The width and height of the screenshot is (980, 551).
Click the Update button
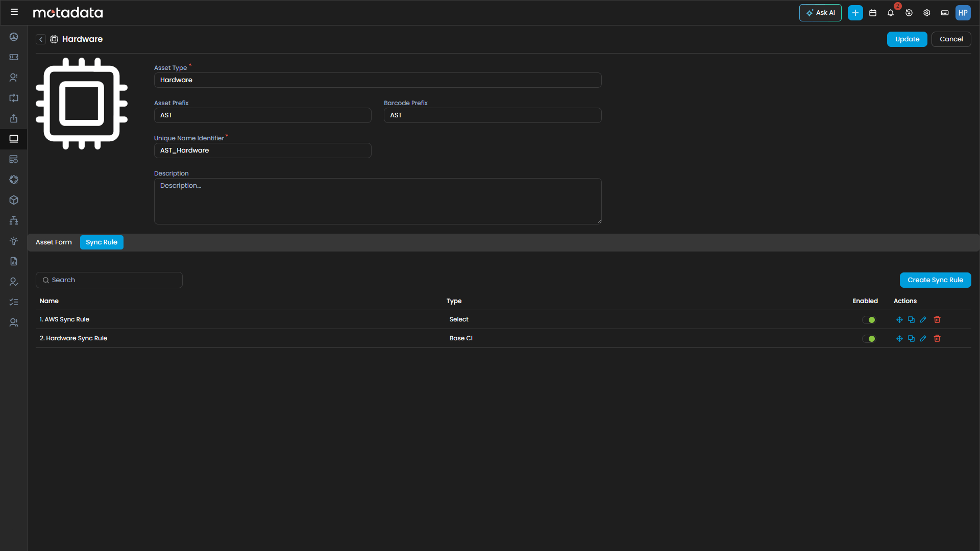[906, 39]
